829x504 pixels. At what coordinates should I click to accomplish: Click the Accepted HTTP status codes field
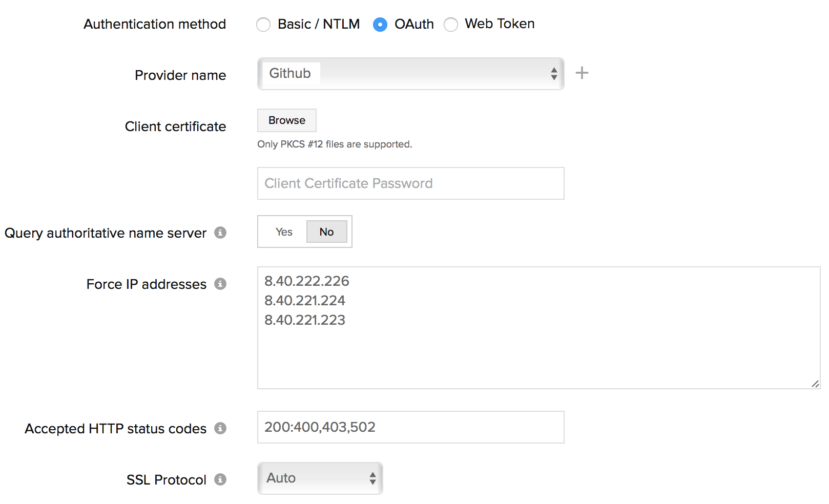point(410,427)
